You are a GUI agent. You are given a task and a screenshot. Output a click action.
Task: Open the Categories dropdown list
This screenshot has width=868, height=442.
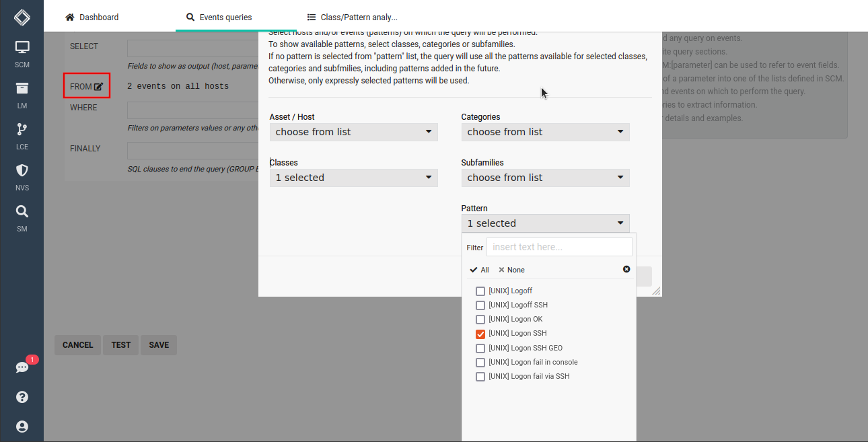pyautogui.click(x=545, y=132)
